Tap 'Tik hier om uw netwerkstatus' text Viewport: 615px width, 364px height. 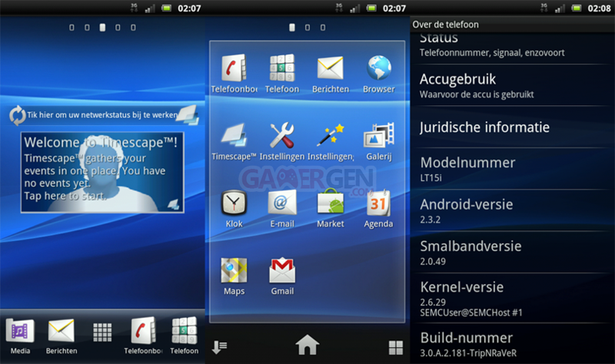coord(102,114)
